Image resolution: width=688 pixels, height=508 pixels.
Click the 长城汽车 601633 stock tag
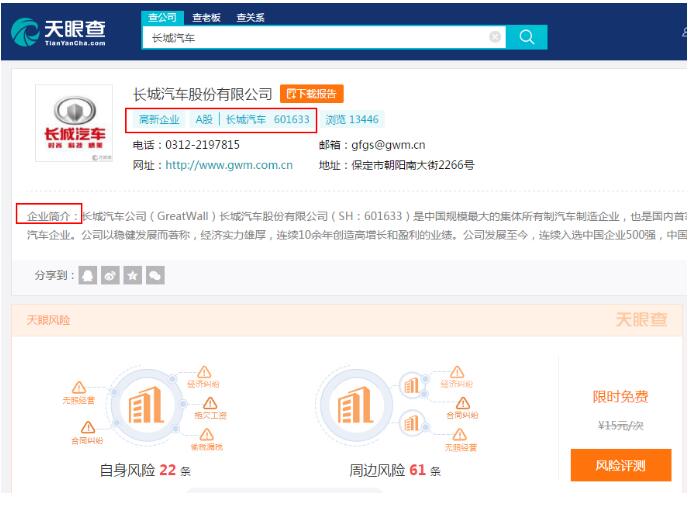point(267,120)
